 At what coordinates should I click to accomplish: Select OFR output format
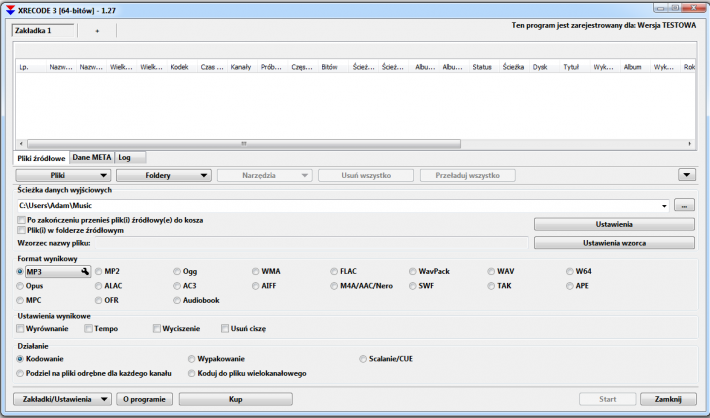tap(98, 300)
